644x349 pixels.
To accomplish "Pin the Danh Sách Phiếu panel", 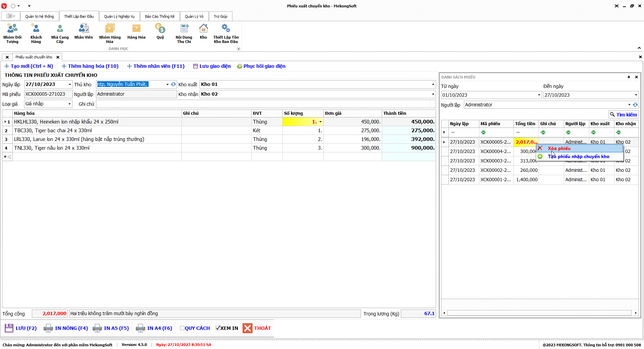I will click(x=629, y=77).
